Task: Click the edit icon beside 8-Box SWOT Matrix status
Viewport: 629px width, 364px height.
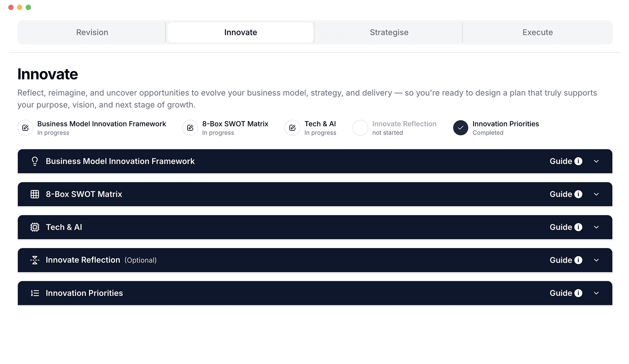Action: pyautogui.click(x=190, y=128)
